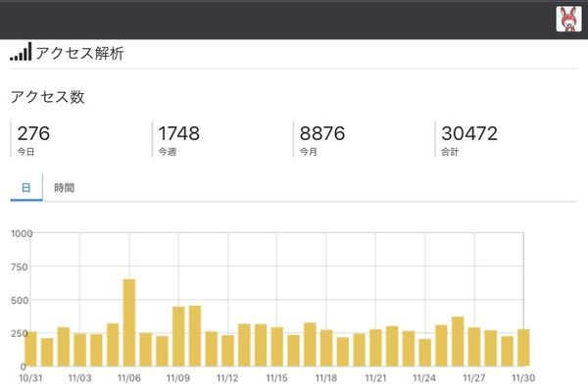The width and height of the screenshot is (588, 392).
Task: Switch to the 時間 (hour) tab
Action: point(64,187)
